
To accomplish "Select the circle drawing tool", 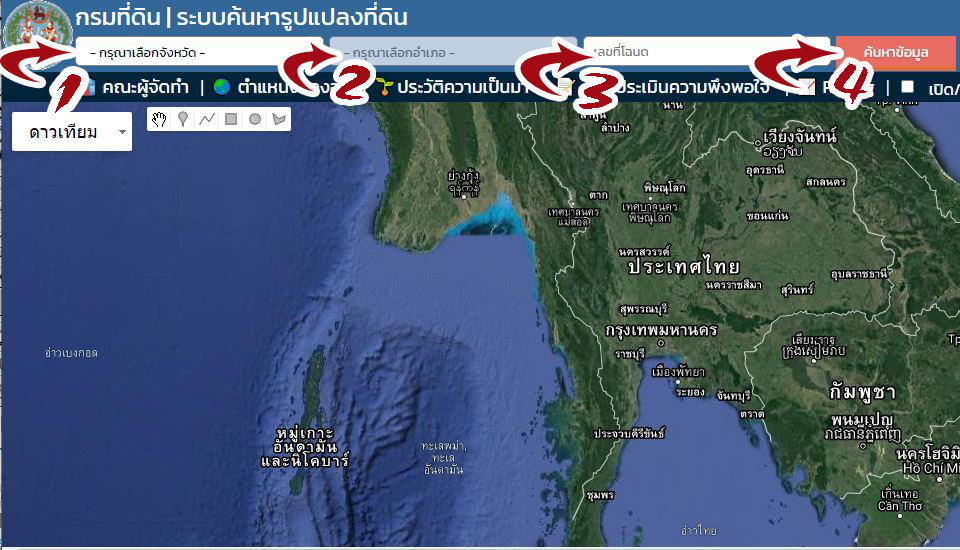I will point(255,119).
